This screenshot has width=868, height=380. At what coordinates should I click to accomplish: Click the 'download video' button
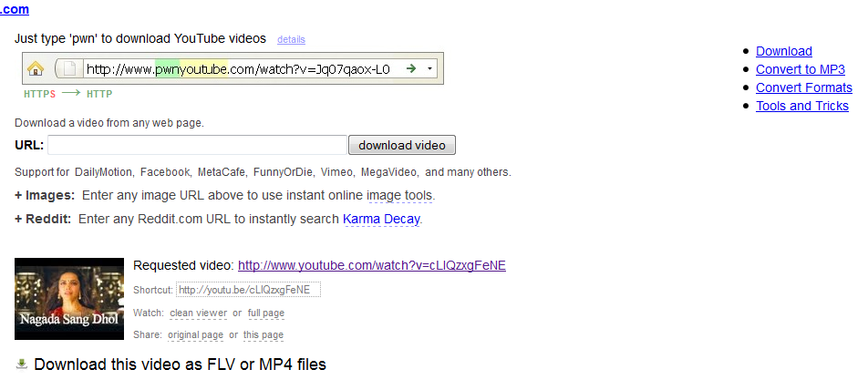pos(402,145)
